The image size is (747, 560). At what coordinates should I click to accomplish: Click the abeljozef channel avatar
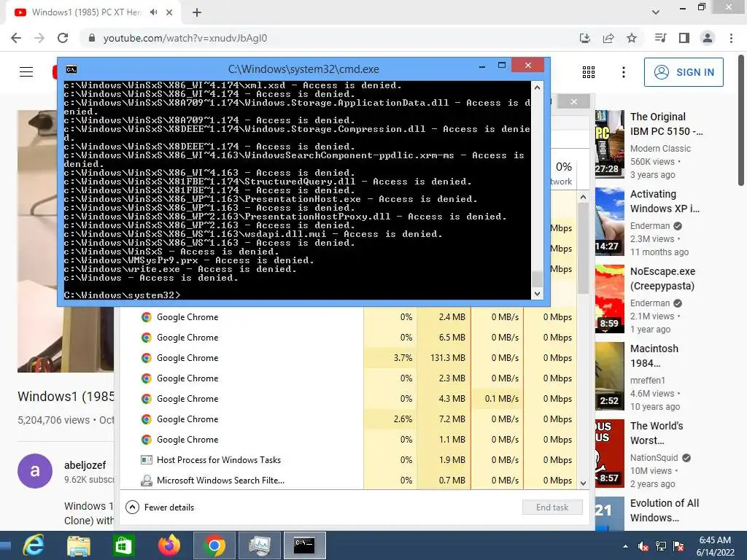(35, 471)
